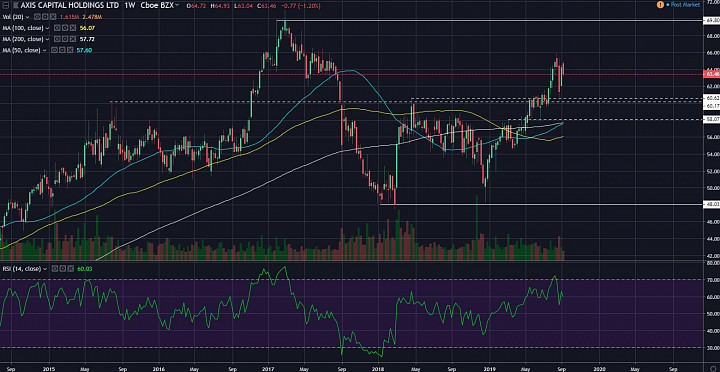Click the 2018 label on time axis
Screen dimensions: 720x372
378,368
